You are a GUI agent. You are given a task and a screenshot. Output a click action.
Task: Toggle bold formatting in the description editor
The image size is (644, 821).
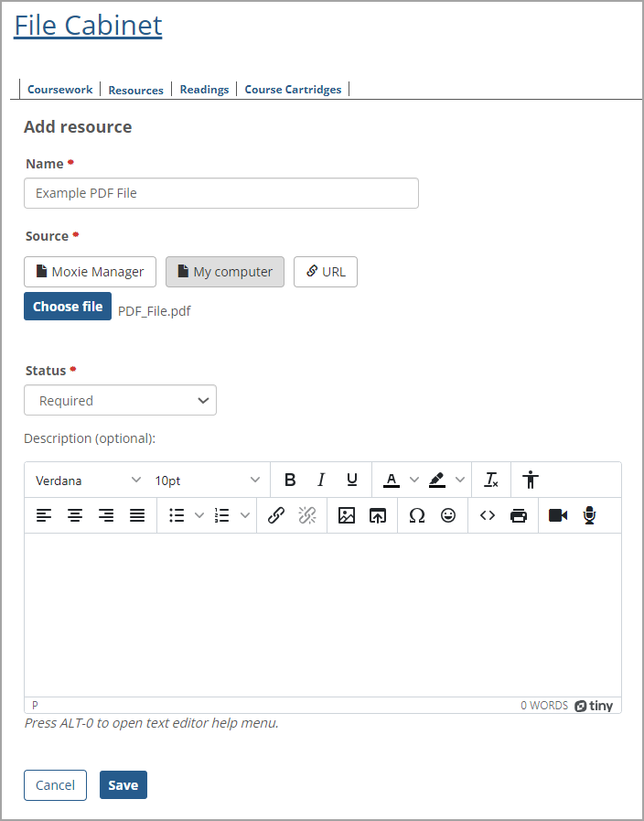pyautogui.click(x=290, y=479)
